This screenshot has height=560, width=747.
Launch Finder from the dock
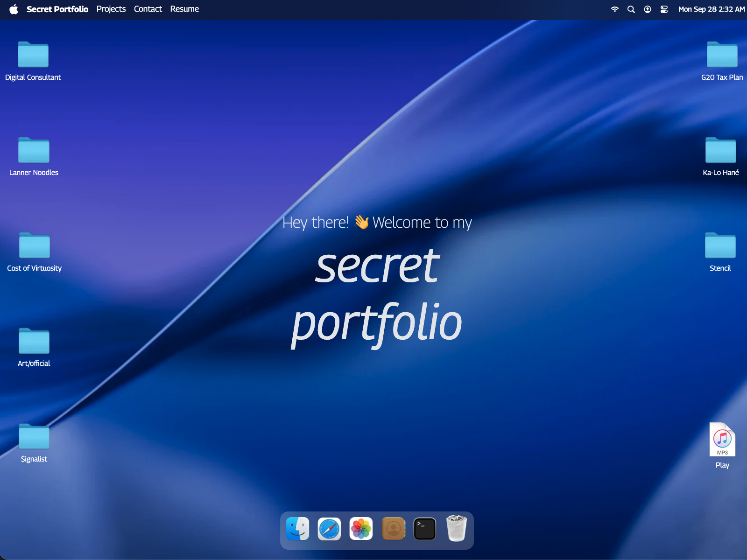pos(297,529)
